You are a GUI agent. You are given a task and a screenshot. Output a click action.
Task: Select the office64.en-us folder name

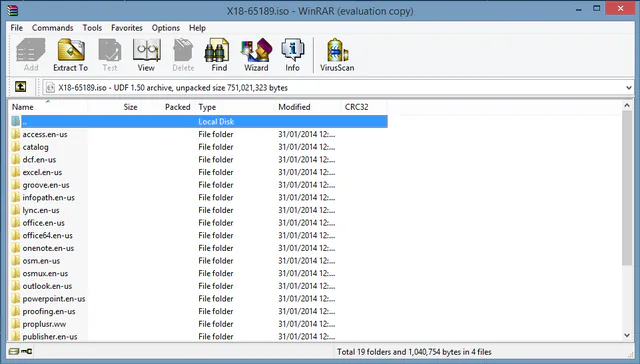pyautogui.click(x=47, y=235)
